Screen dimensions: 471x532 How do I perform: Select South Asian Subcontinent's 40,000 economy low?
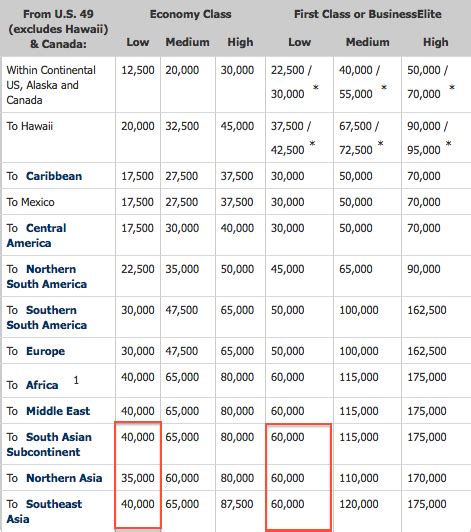pos(138,437)
